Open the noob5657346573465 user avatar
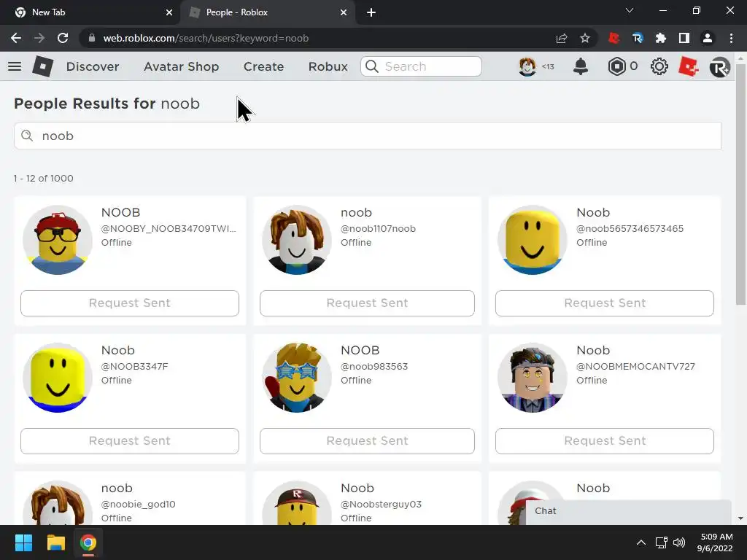 pos(532,240)
